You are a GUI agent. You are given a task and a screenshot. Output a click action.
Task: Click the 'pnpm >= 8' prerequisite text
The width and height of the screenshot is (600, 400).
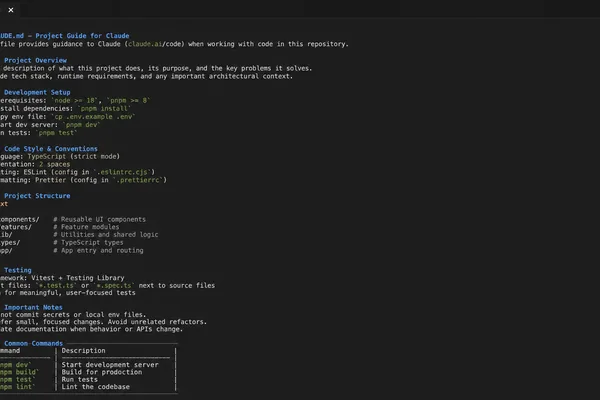point(129,101)
